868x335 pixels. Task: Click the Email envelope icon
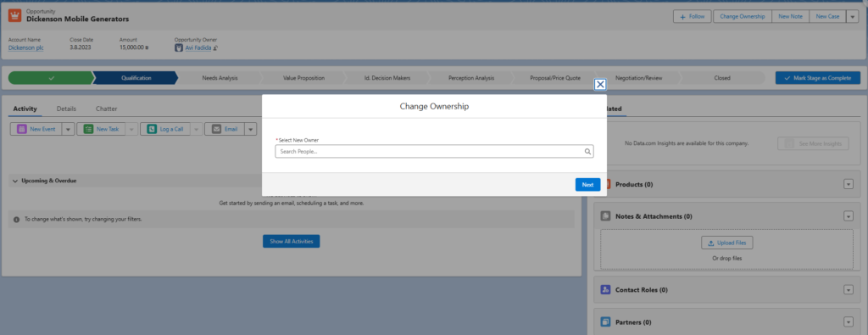coord(216,129)
